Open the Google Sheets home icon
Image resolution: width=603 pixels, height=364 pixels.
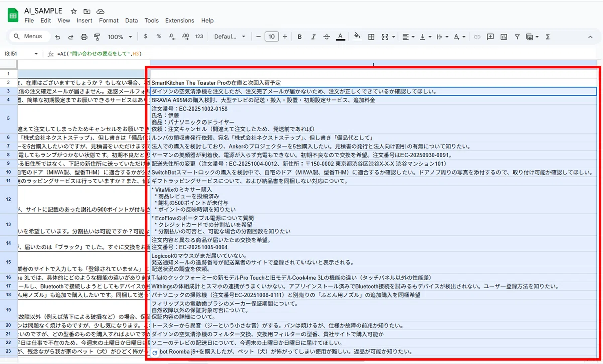click(13, 16)
